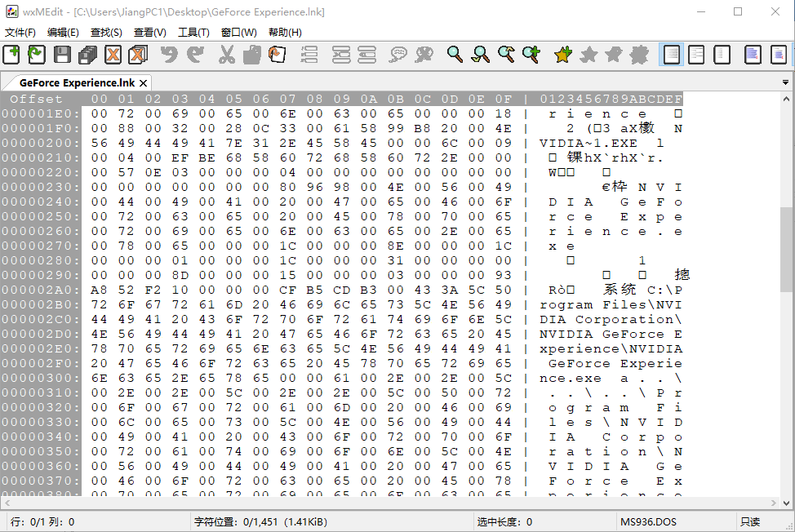Click the ASCII text VIDIA~1.EXE
Viewport: 795px width, 532px height.
(x=588, y=143)
